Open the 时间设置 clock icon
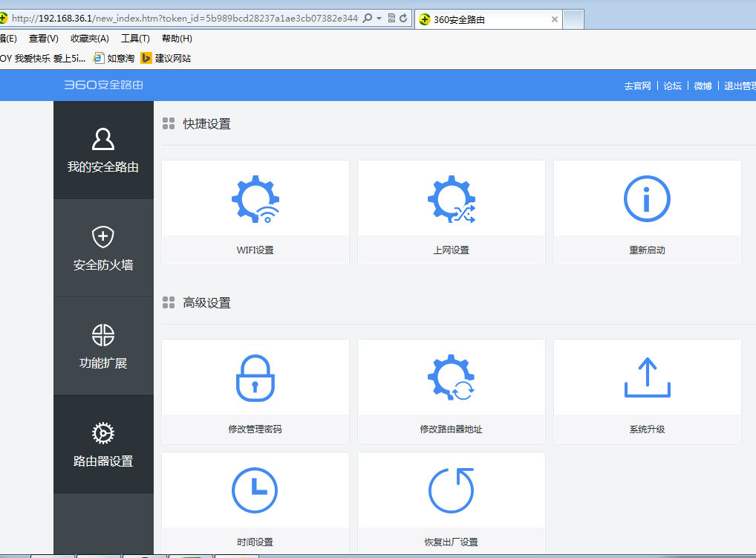The image size is (756, 558). coord(255,490)
